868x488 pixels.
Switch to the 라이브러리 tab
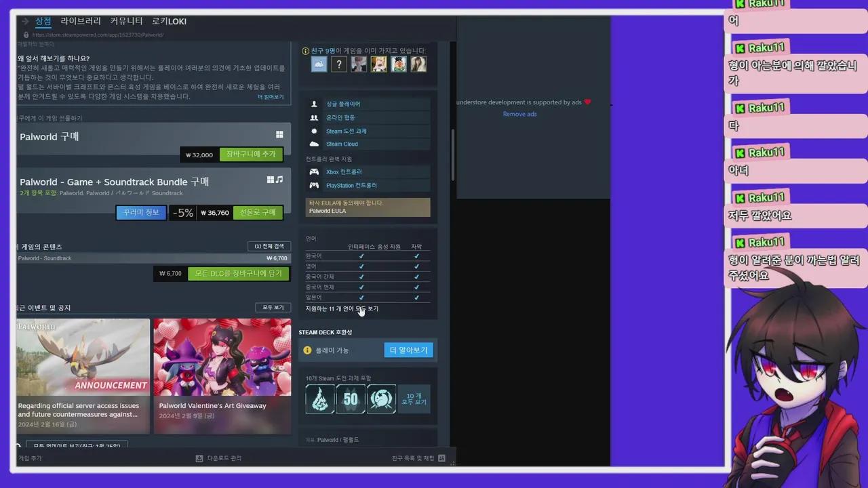pyautogui.click(x=81, y=22)
